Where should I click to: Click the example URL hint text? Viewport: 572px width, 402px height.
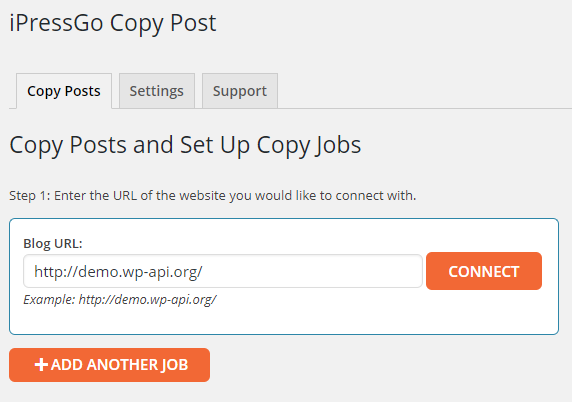click(x=120, y=299)
